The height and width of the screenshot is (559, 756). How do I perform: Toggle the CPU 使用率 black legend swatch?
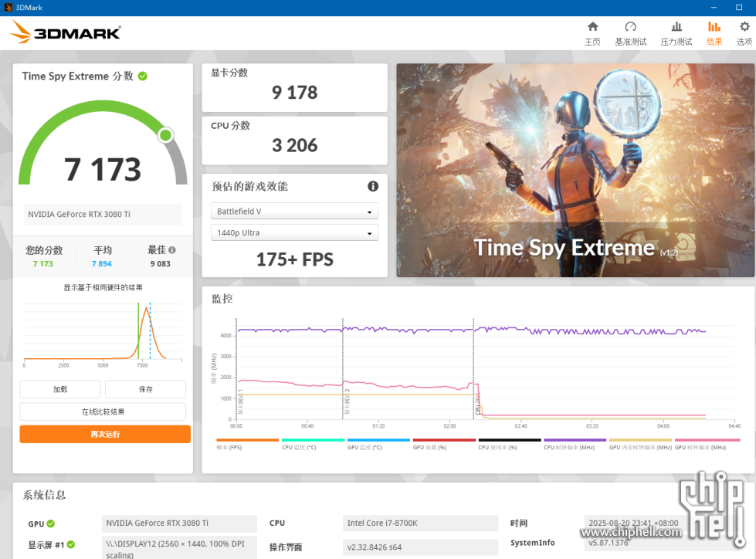[x=510, y=440]
